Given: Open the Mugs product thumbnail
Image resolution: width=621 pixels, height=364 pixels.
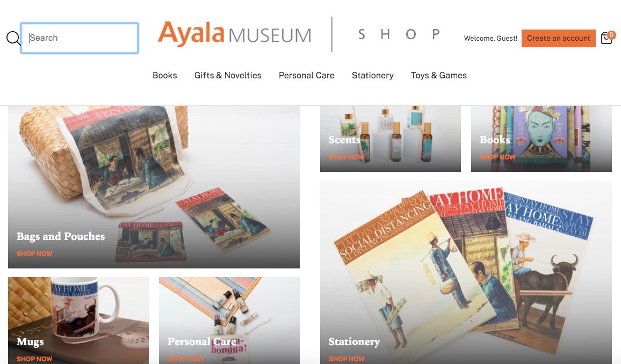Looking at the screenshot, I should [78, 321].
